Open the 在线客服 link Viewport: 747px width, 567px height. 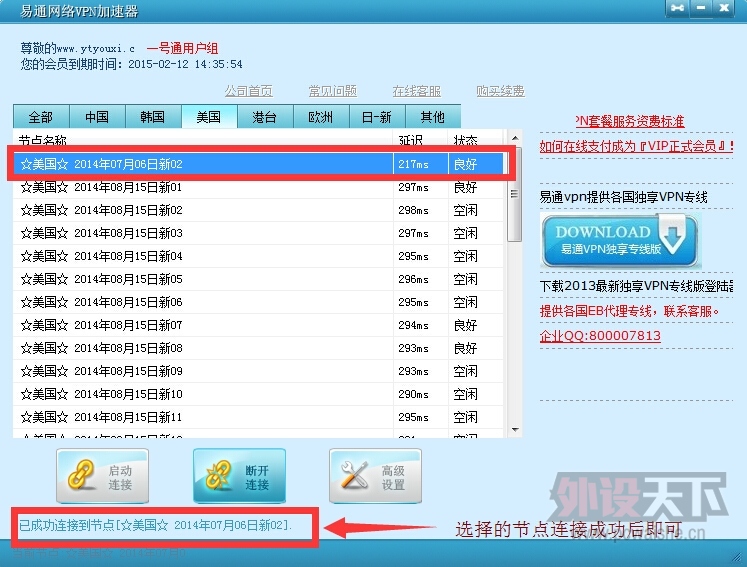pyautogui.click(x=417, y=91)
